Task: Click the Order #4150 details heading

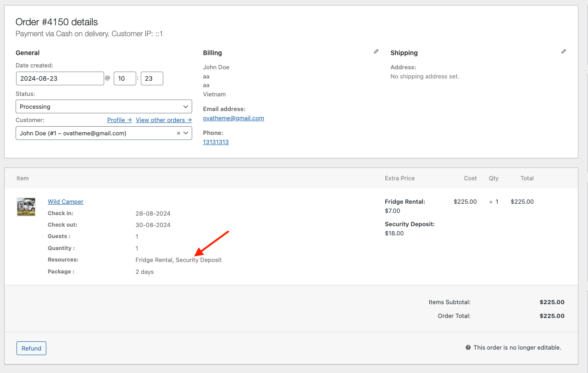Action: (56, 22)
